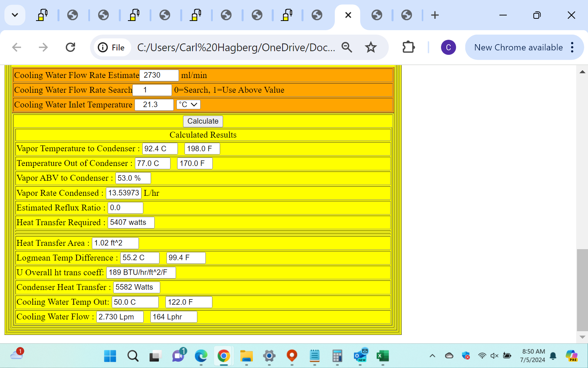
Task: Open Microsoft Edge from the taskbar
Action: coord(201,356)
